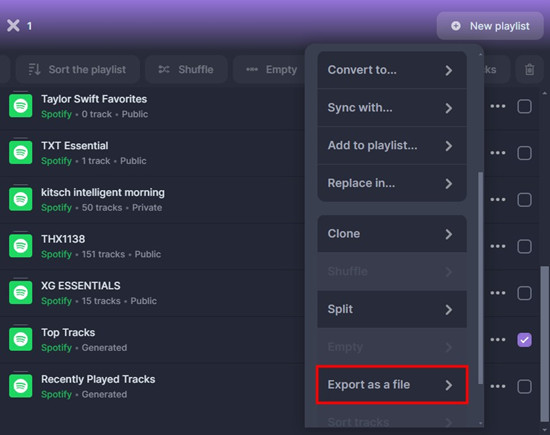Image resolution: width=550 pixels, height=435 pixels.
Task: Open the Top Tracks playlist
Action: (x=68, y=333)
